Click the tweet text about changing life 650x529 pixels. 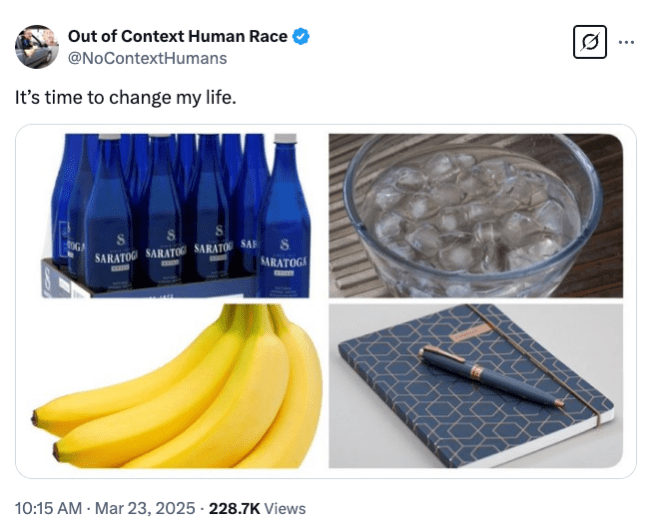(x=125, y=99)
